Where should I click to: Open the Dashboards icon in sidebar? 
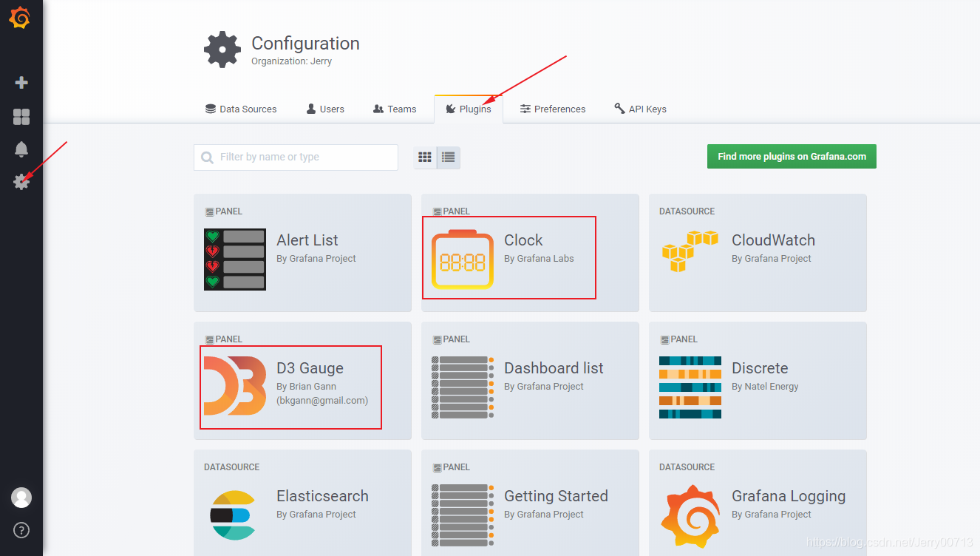coord(21,117)
